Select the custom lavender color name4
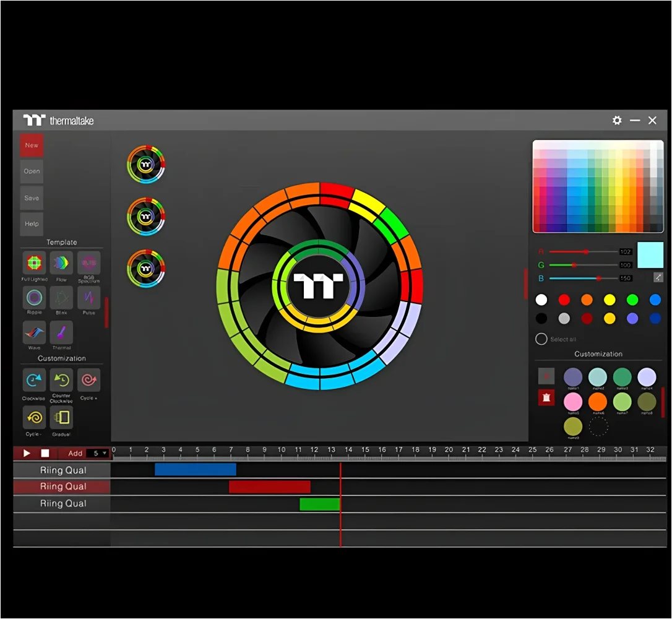The image size is (672, 619). [x=647, y=377]
